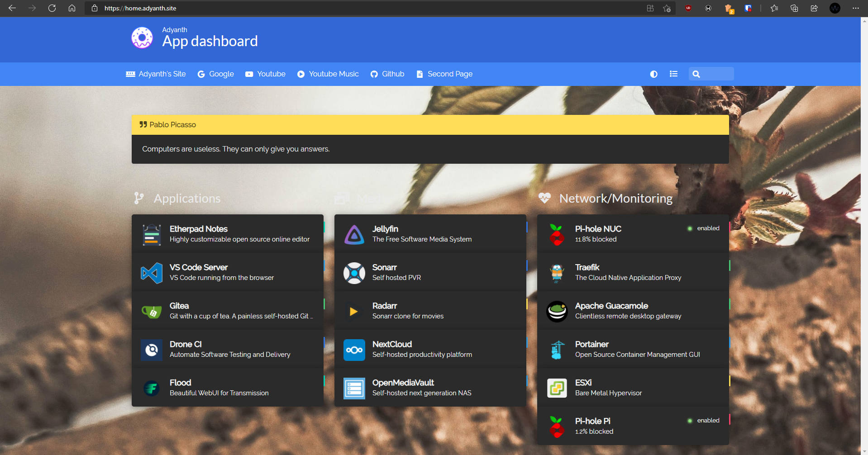Toggle the dark/light theme switcher
This screenshot has height=455, width=868.
click(x=653, y=74)
